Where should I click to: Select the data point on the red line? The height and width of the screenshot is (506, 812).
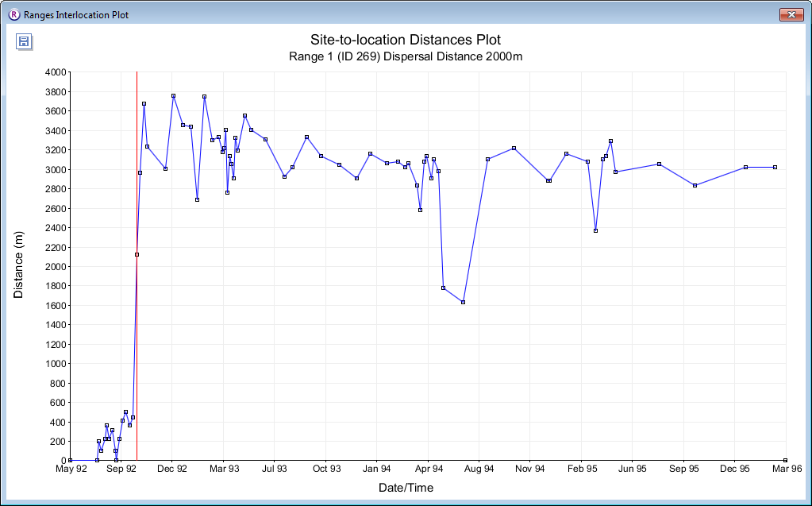tap(137, 254)
